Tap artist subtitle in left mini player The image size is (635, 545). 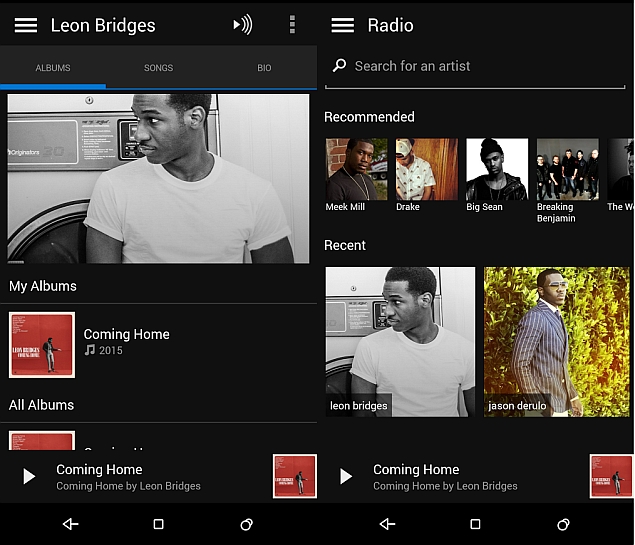tap(128, 486)
